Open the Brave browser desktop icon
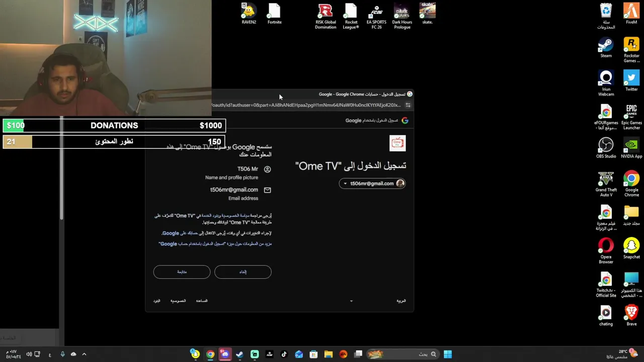The width and height of the screenshot is (644, 362). pyautogui.click(x=631, y=315)
